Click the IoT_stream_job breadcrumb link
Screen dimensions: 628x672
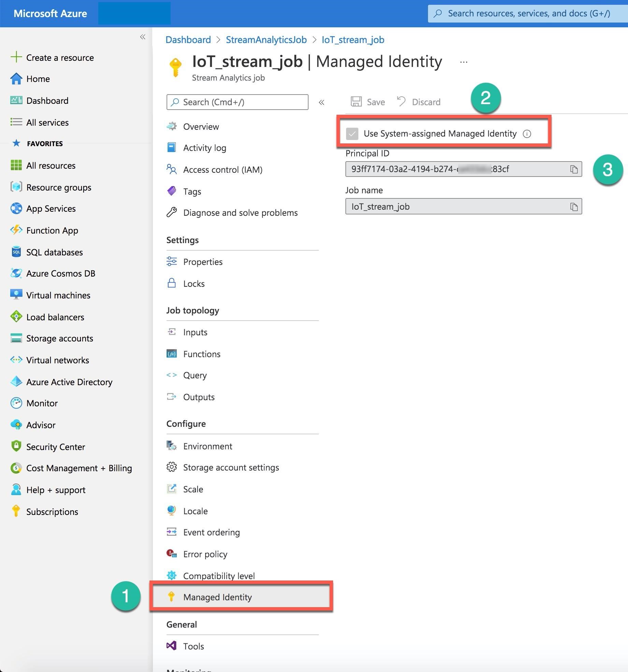(353, 40)
